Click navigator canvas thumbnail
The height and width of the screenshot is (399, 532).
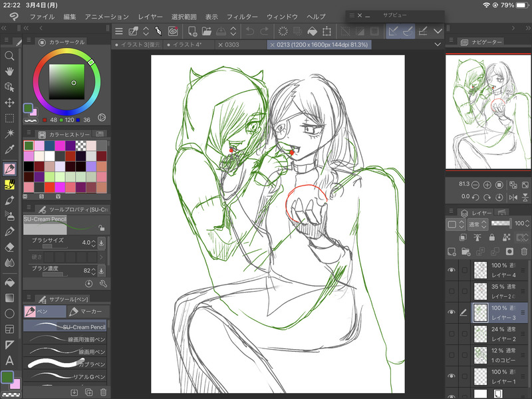point(488,112)
